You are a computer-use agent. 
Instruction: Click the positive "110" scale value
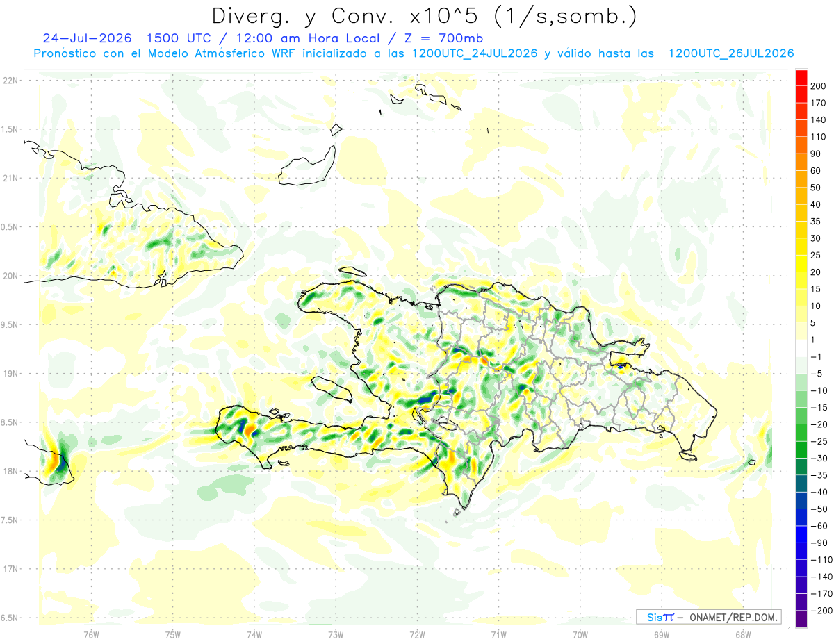(818, 137)
